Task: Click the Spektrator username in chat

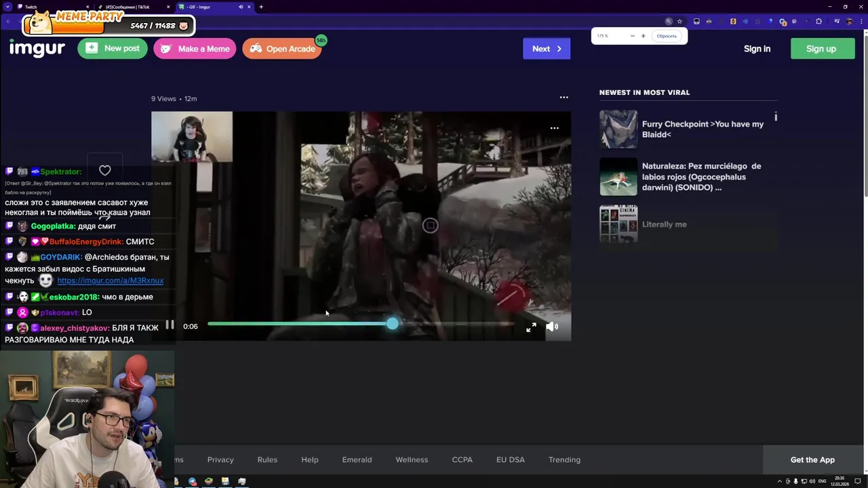Action: click(x=61, y=171)
